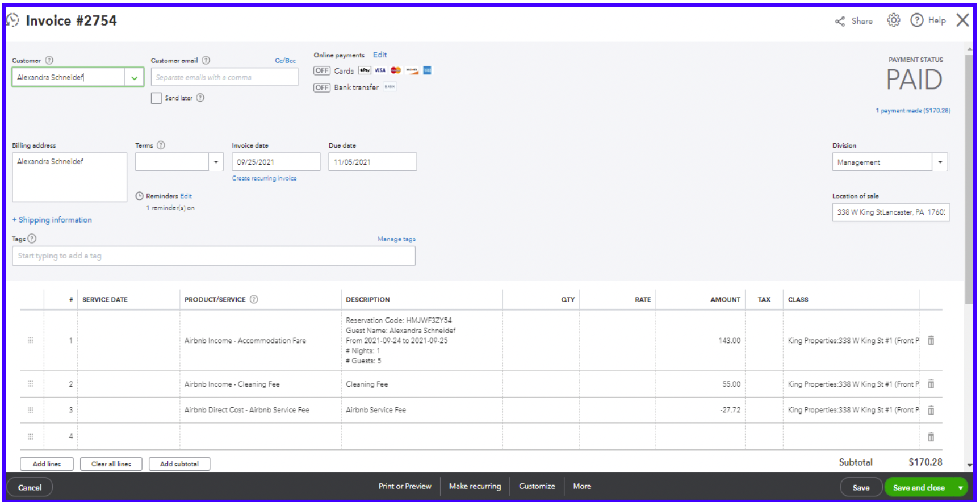980x502 pixels.
Task: Delete the Cleaning Fee line with trash icon
Action: pos(931,384)
